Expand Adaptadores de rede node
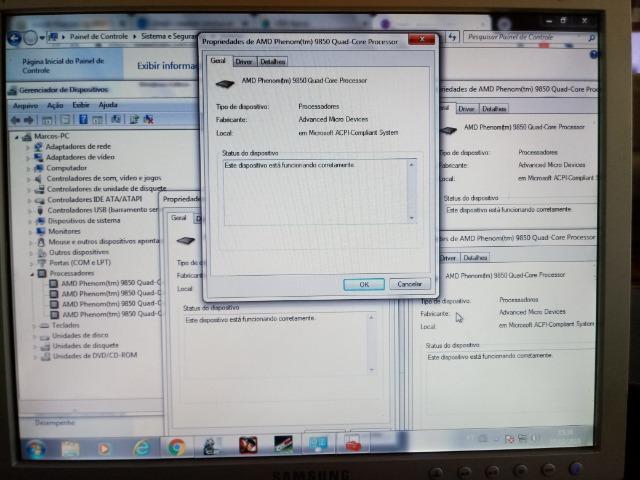 pos(28,147)
